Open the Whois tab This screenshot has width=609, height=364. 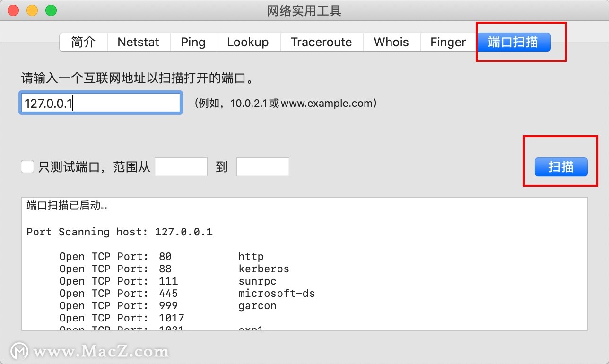(391, 42)
